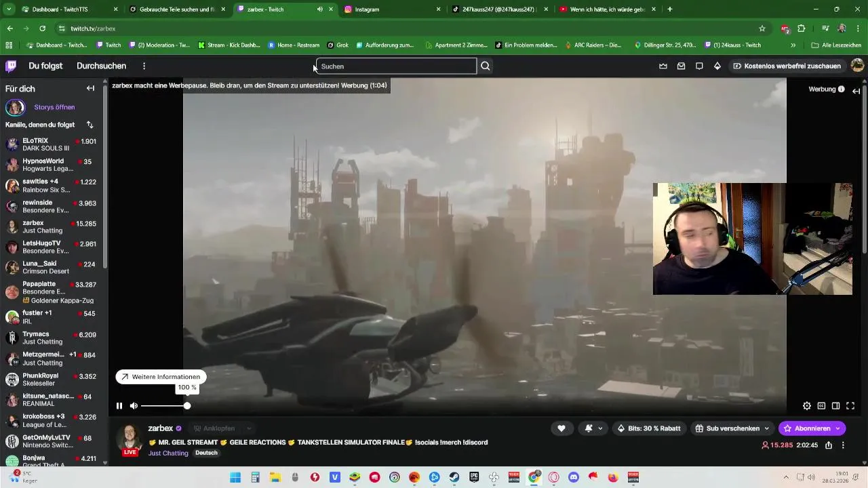The image size is (868, 488).
Task: Click Kostenlos werbefrei zuschauen button
Action: click(787, 66)
